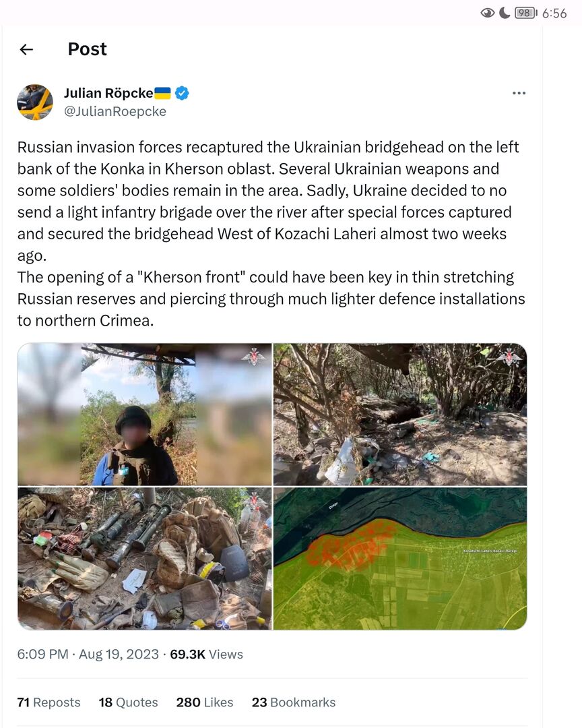Open the top-right forest debris photo

400,414
